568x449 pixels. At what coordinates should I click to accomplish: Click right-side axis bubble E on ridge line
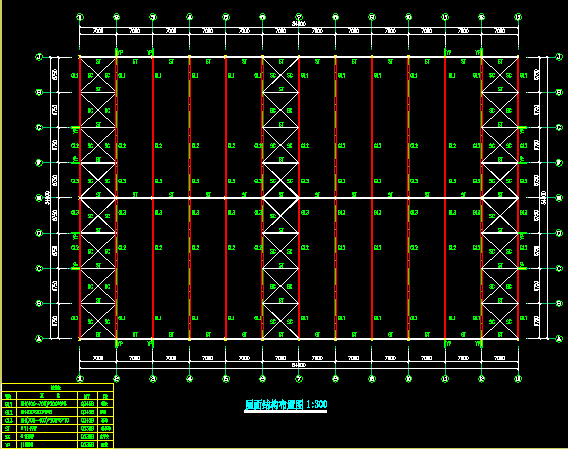(559, 198)
